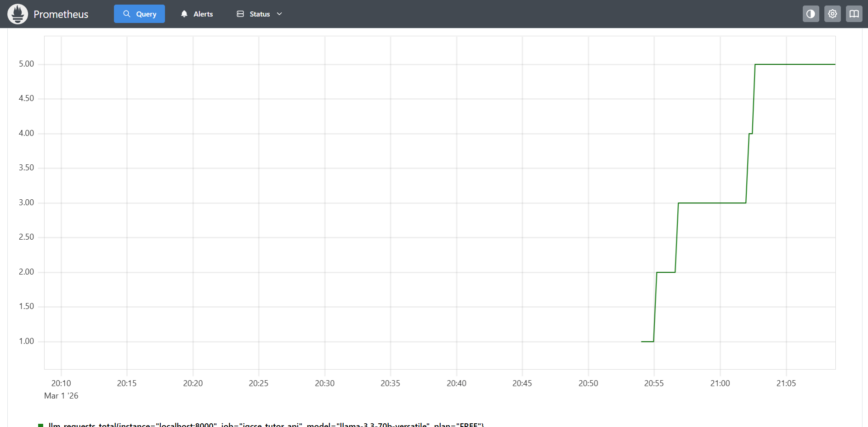Viewport: 868px width, 427px height.
Task: Click the Prometheus flame logo
Action: (x=17, y=14)
